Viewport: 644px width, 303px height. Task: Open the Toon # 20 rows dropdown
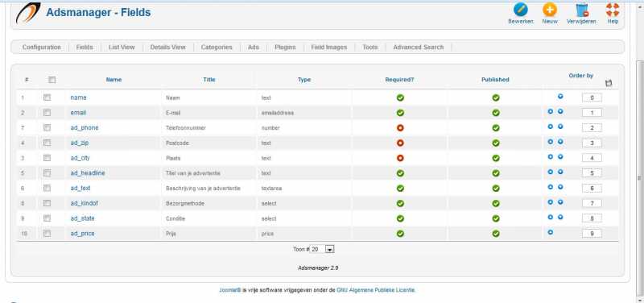click(323, 249)
